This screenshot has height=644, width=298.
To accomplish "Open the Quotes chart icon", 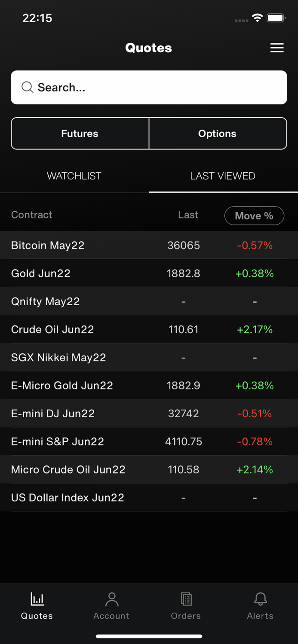I will click(x=37, y=598).
